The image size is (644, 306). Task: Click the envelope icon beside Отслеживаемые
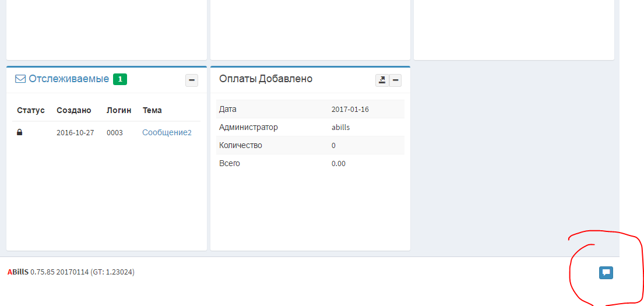point(20,79)
